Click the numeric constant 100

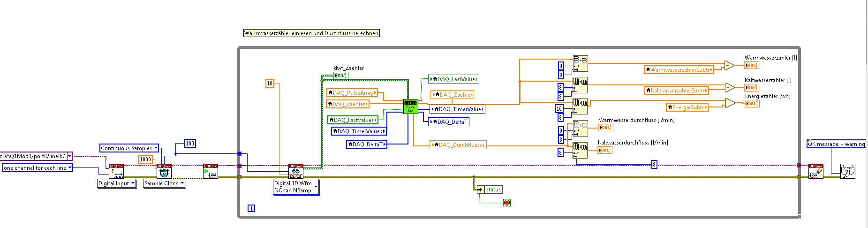tap(190, 144)
